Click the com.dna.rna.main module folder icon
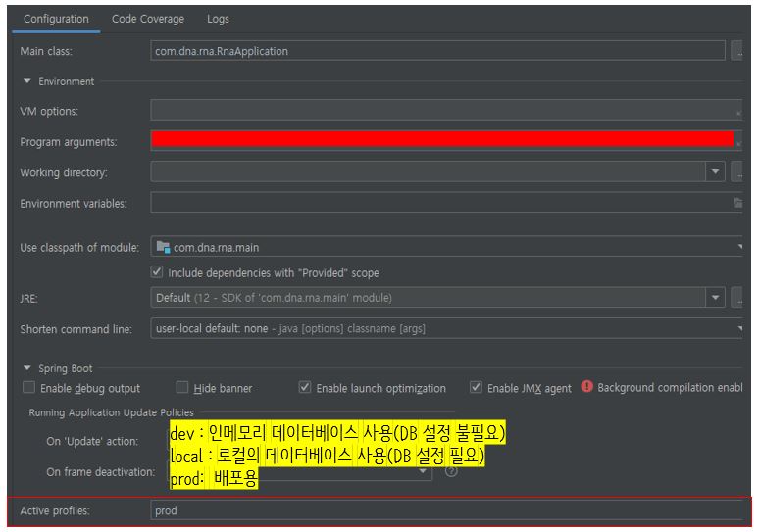 pyautogui.click(x=163, y=247)
